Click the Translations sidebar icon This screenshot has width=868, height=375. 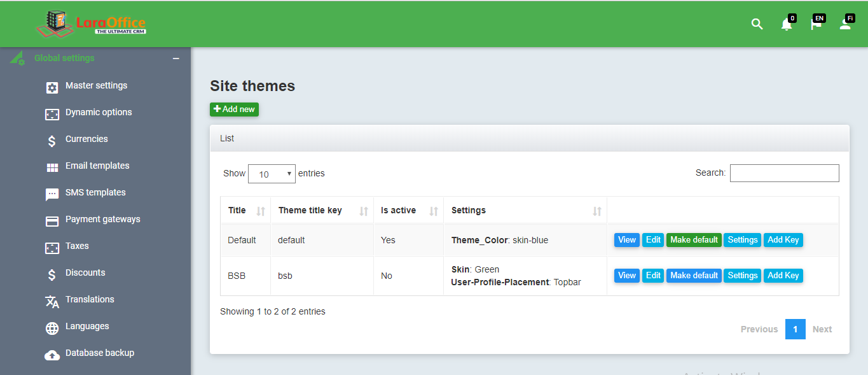[52, 302]
